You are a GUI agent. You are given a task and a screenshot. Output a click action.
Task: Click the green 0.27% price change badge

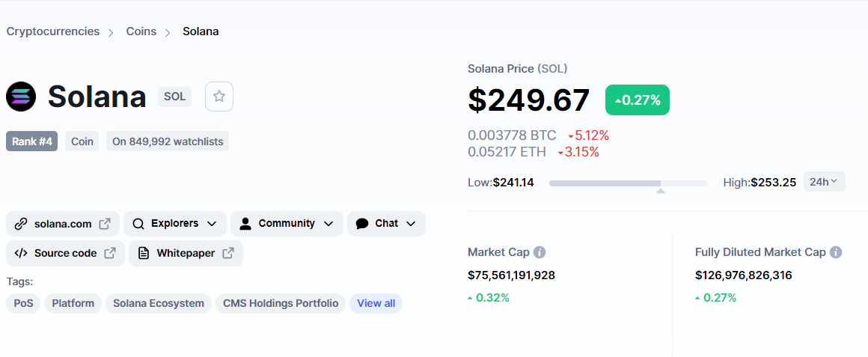(638, 100)
